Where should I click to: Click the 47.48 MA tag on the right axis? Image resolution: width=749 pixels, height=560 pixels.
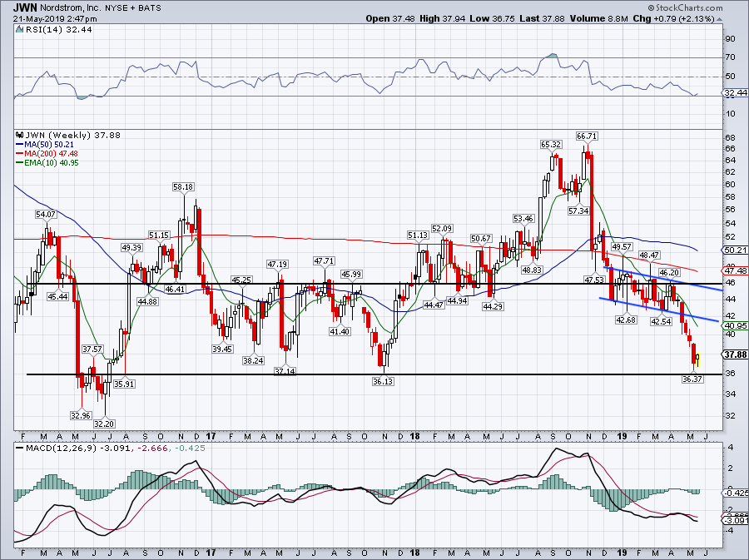[735, 270]
